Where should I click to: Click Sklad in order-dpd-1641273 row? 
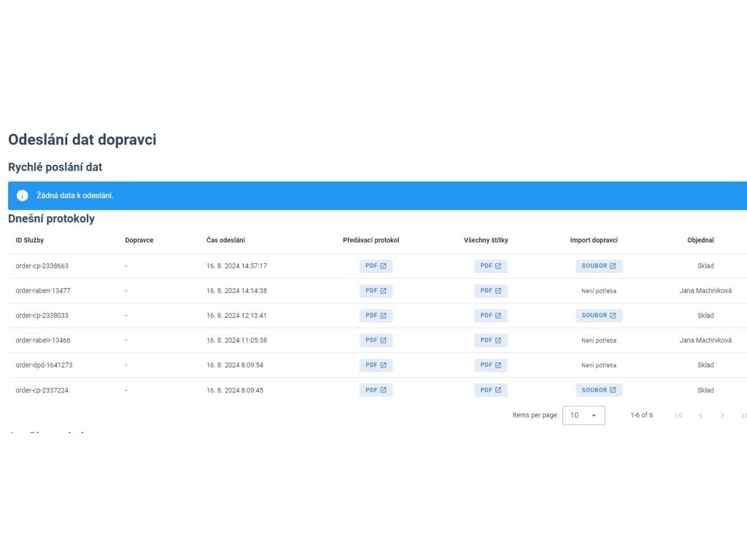705,365
